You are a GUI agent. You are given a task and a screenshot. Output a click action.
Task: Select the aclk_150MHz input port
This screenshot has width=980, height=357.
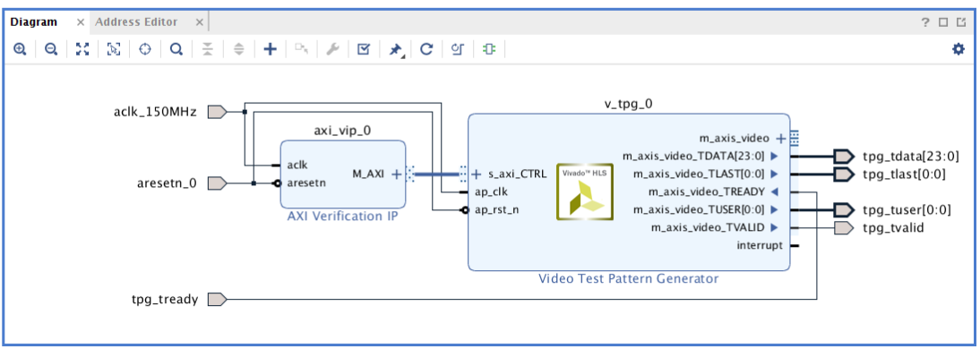pos(217,113)
